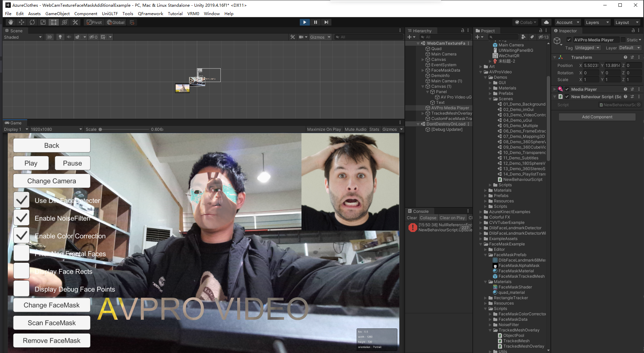Toggle AVPro Media Player active checkbox
The height and width of the screenshot is (353, 644).
[569, 40]
